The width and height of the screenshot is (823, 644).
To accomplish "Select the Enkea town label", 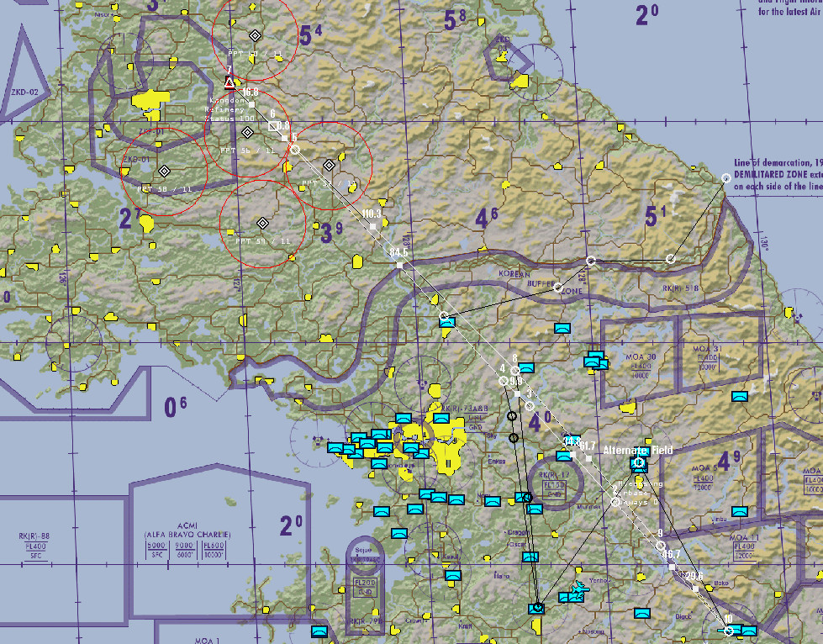I will (x=497, y=462).
